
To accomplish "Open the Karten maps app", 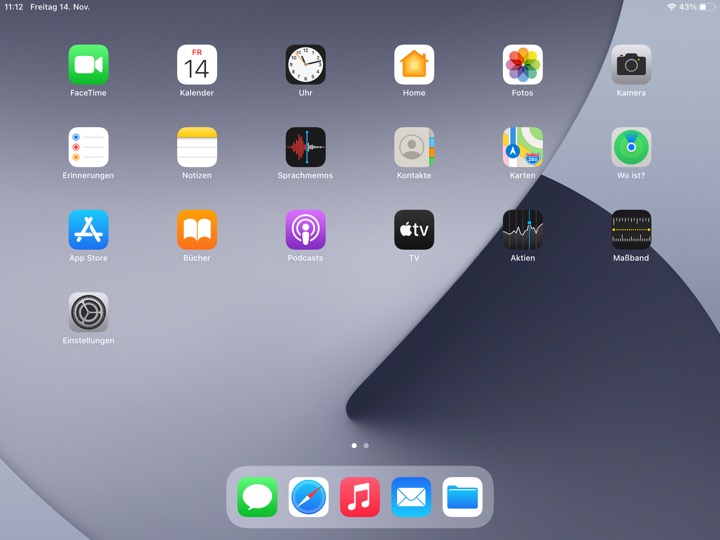I will click(x=523, y=147).
